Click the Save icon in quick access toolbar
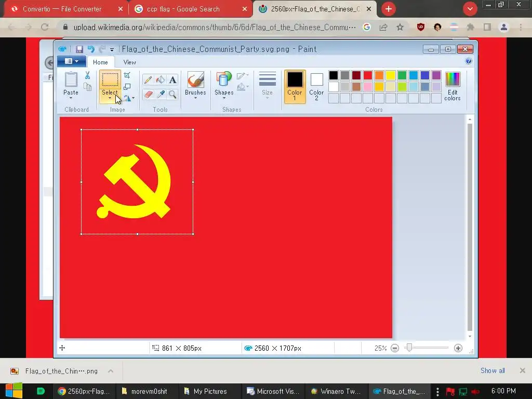The image size is (532, 399). [x=79, y=49]
